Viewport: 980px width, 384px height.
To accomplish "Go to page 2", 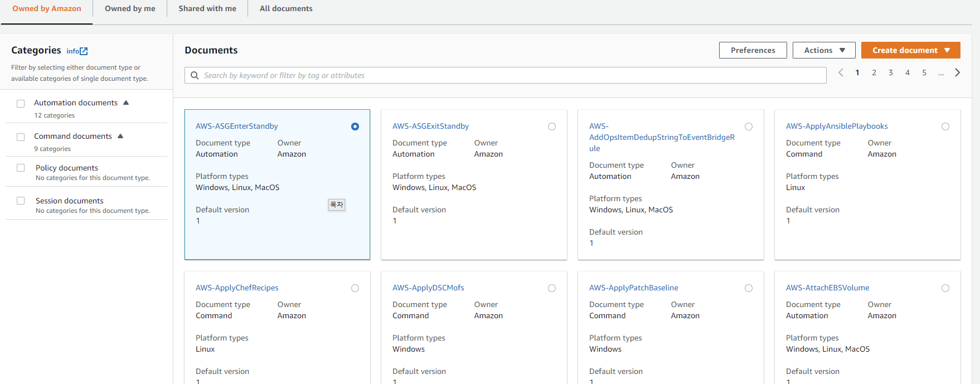I will pyautogui.click(x=874, y=72).
